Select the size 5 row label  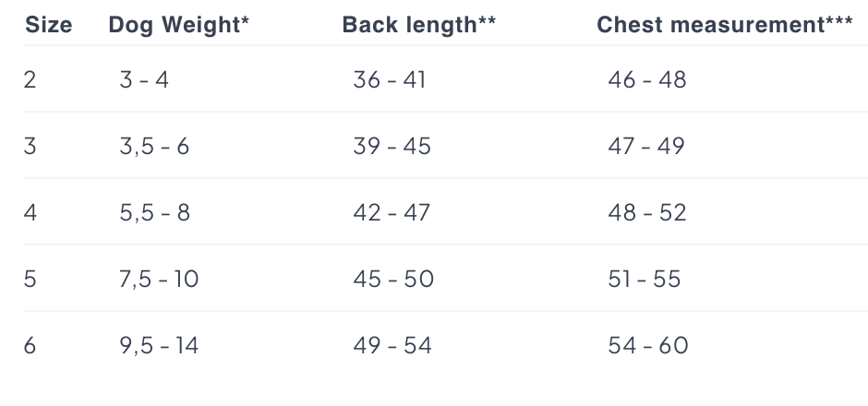(x=30, y=279)
